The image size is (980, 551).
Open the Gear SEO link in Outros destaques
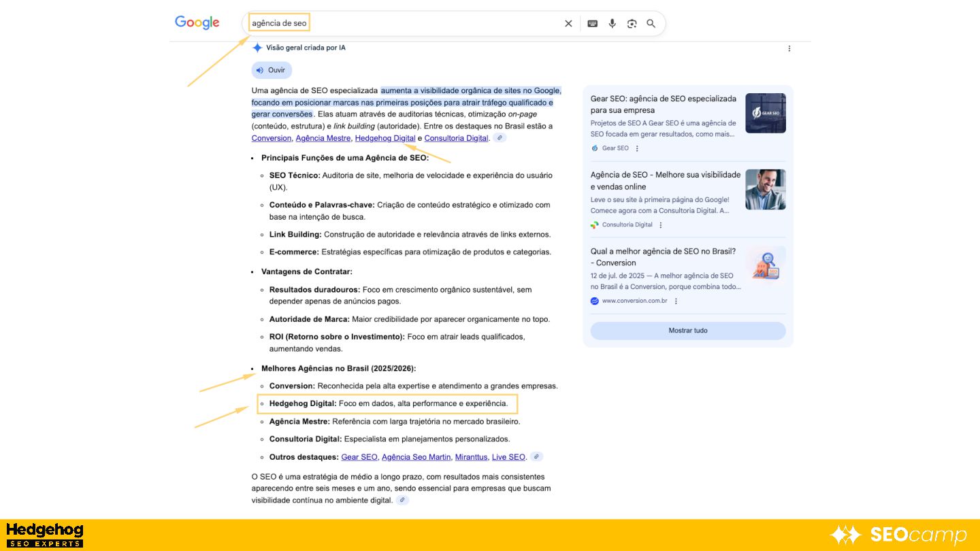coord(359,457)
